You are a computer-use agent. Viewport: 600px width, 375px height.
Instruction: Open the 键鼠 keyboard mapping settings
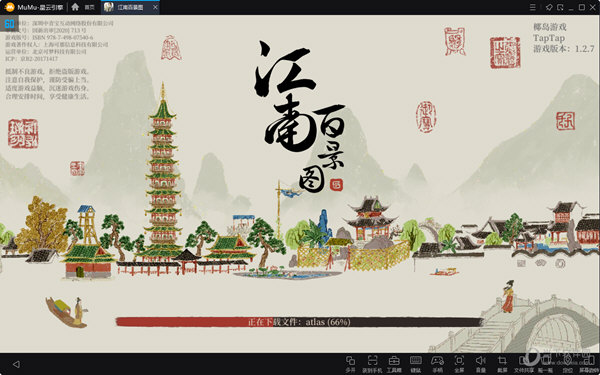pyautogui.click(x=416, y=364)
